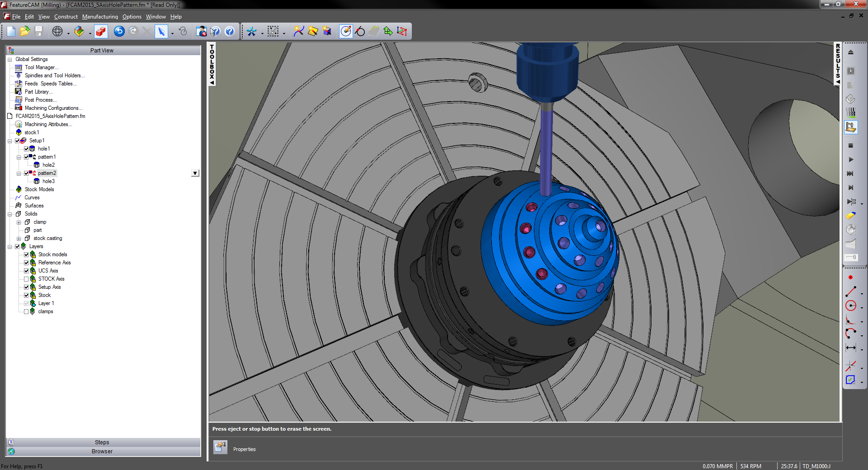Collapse the Setup1 tree node
The height and width of the screenshot is (470, 868).
tap(10, 141)
